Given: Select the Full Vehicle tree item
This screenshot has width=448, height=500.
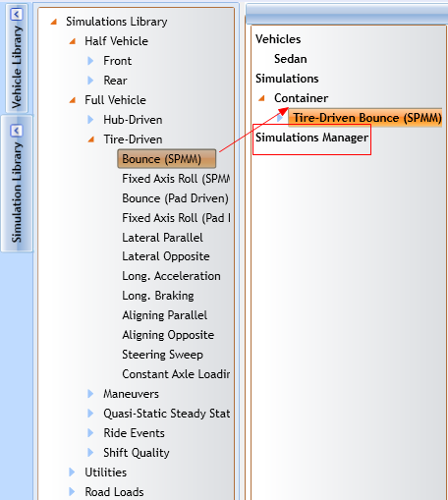Looking at the screenshot, I should coord(115,100).
